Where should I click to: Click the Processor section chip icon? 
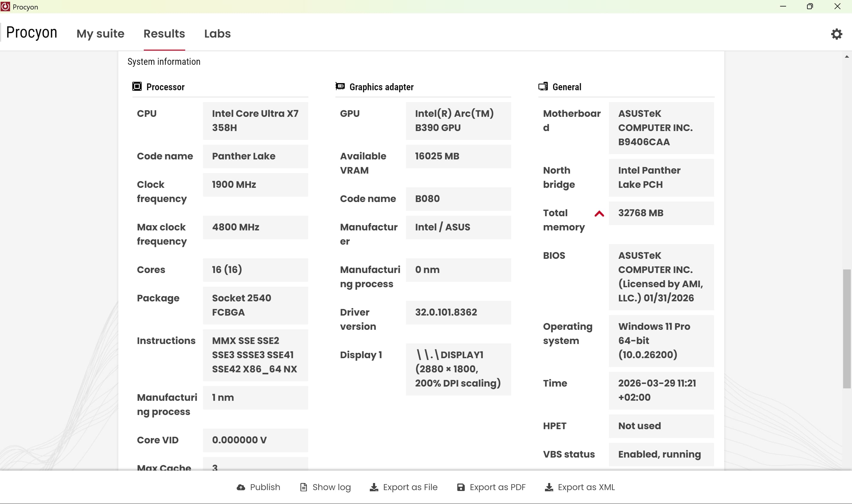click(x=137, y=87)
